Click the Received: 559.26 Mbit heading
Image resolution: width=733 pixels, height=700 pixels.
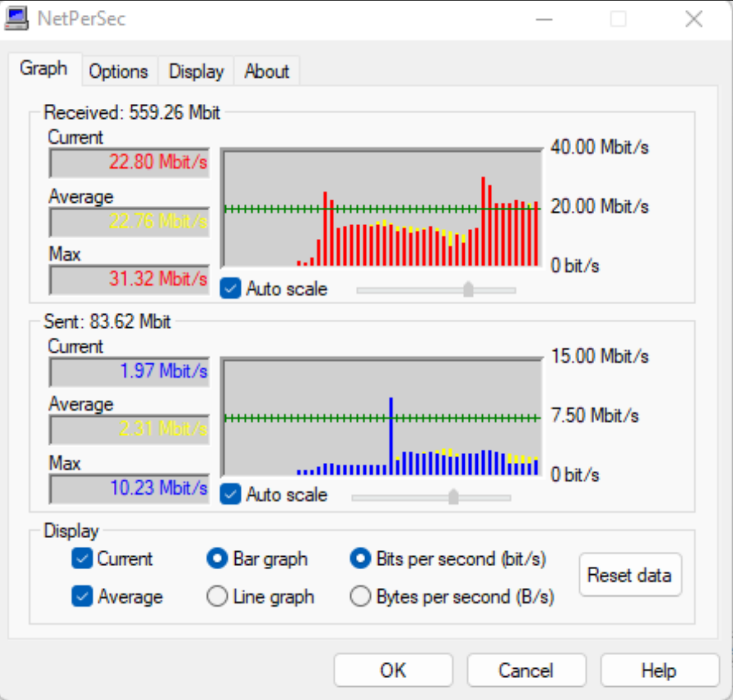tap(131, 113)
